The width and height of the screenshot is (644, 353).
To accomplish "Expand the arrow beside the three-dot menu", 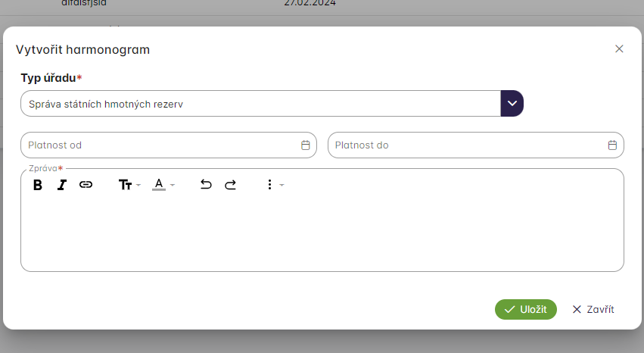I will tap(282, 186).
